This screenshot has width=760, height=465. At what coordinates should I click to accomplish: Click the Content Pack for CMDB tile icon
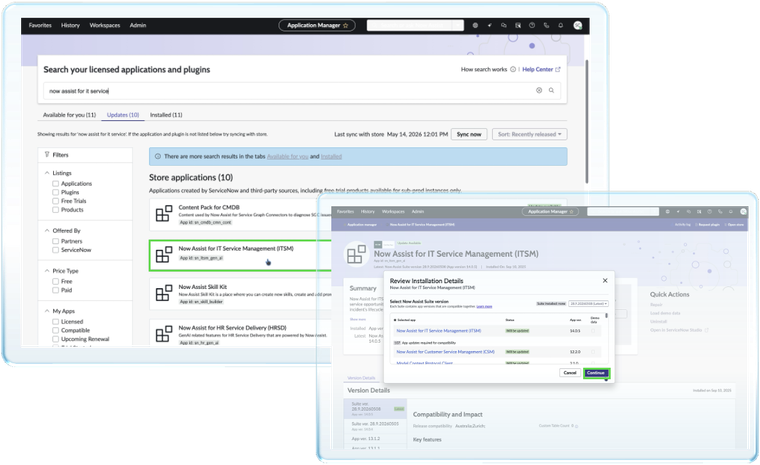[164, 213]
